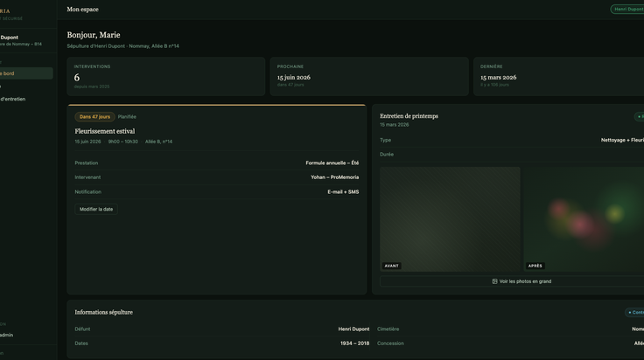The width and height of the screenshot is (644, 360).
Task: Select the INTERVENTIONS card showing 6
Action: click(x=166, y=76)
